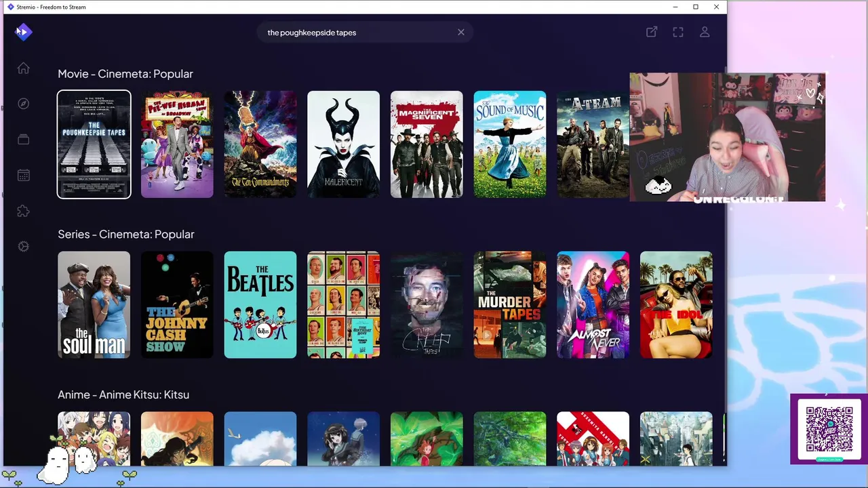Open the Library icon in sidebar
Viewport: 868px width, 488px height.
click(x=24, y=140)
